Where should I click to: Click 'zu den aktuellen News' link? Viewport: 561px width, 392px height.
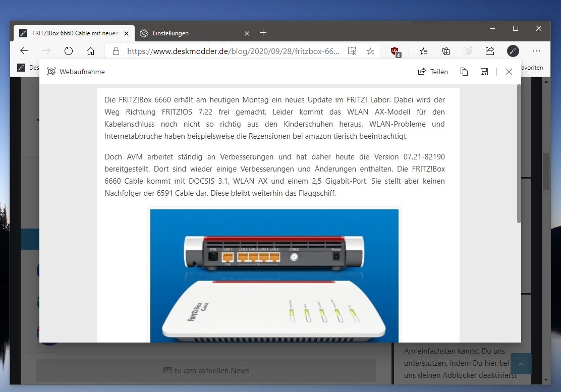coord(206,370)
